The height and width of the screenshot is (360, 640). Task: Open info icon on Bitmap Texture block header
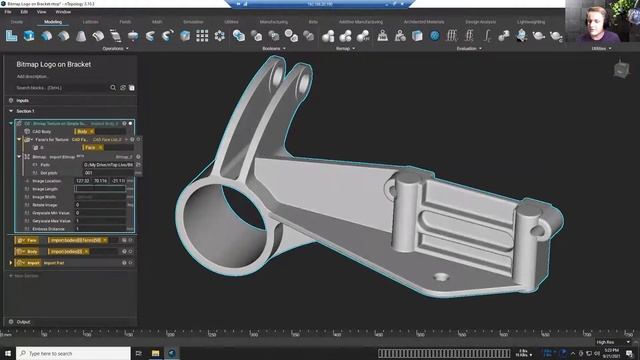click(x=124, y=123)
